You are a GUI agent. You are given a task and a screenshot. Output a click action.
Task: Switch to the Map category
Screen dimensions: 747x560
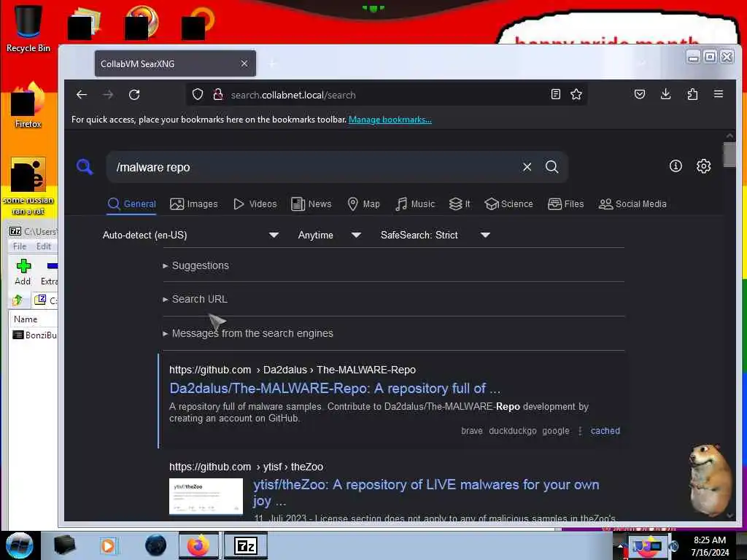coord(363,204)
